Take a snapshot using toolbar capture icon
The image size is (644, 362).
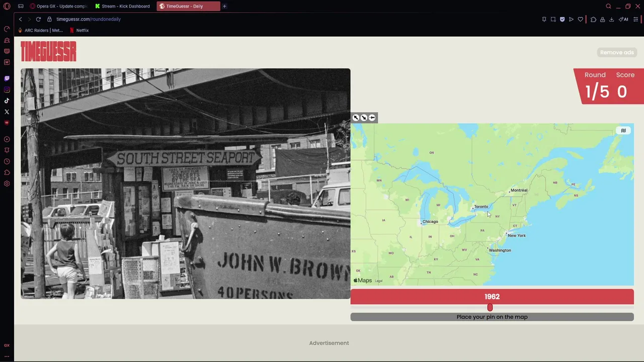(553, 19)
